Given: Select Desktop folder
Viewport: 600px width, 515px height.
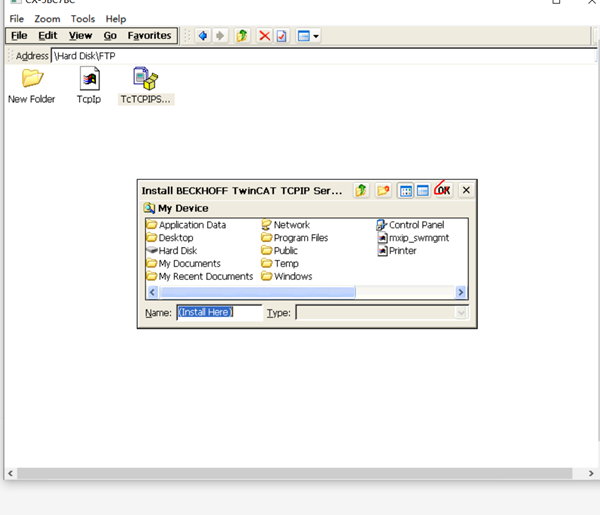Looking at the screenshot, I should tap(170, 238).
